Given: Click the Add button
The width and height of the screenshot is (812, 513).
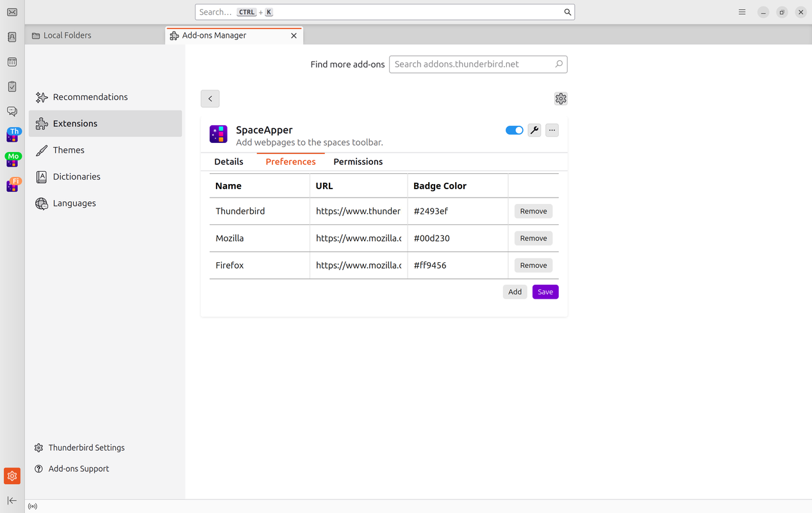Looking at the screenshot, I should click(515, 292).
